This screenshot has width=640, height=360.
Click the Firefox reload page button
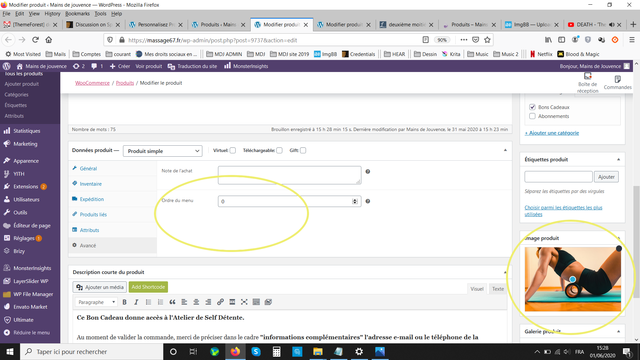pyautogui.click(x=36, y=40)
